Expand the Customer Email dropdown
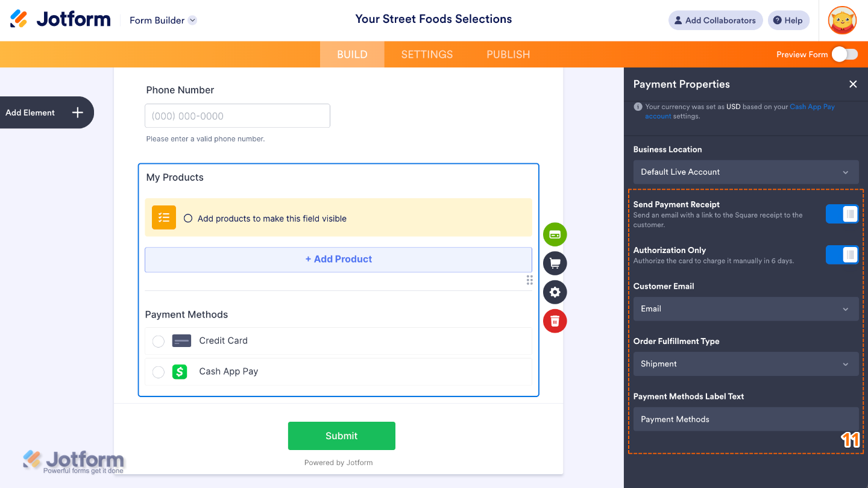This screenshot has width=868, height=488. [x=746, y=309]
